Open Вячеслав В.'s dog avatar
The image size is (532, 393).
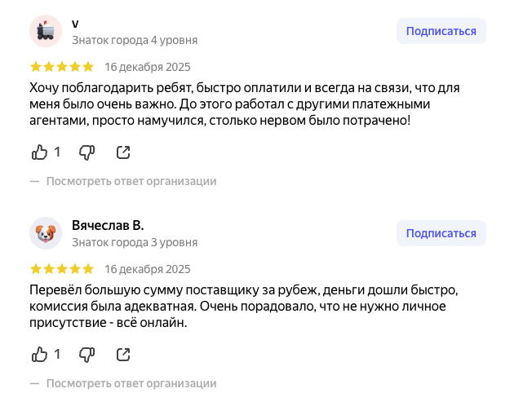click(46, 233)
